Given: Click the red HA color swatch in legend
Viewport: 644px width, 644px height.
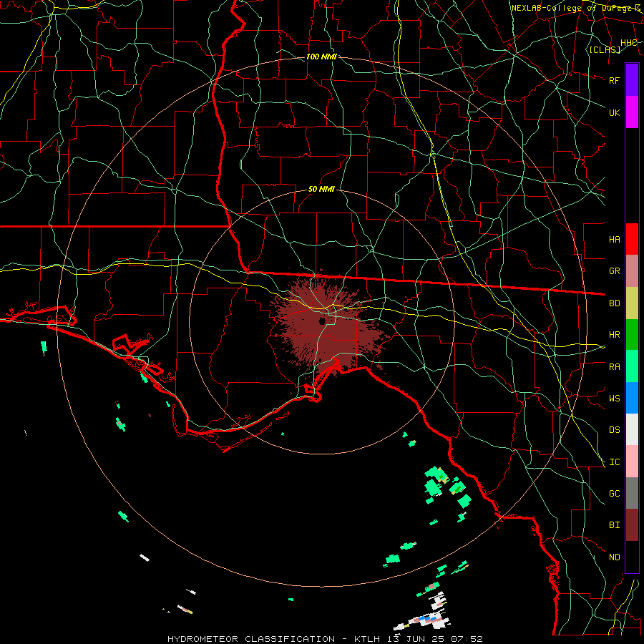Looking at the screenshot, I should click(632, 239).
